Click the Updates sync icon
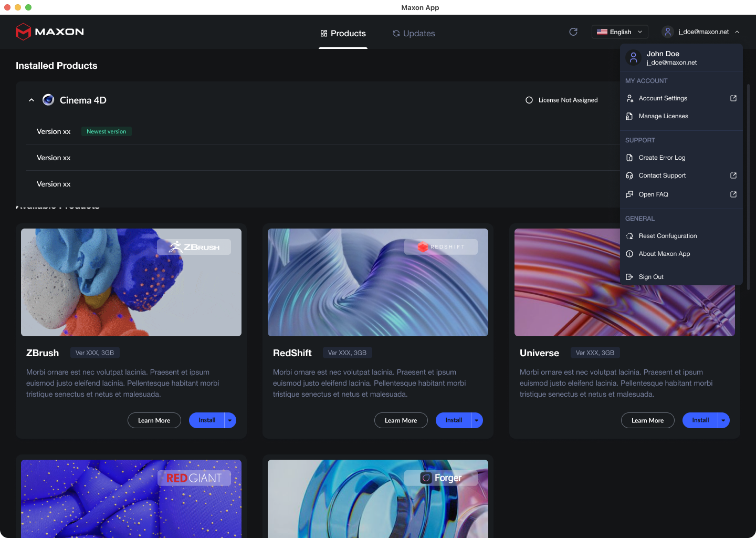 [396, 34]
